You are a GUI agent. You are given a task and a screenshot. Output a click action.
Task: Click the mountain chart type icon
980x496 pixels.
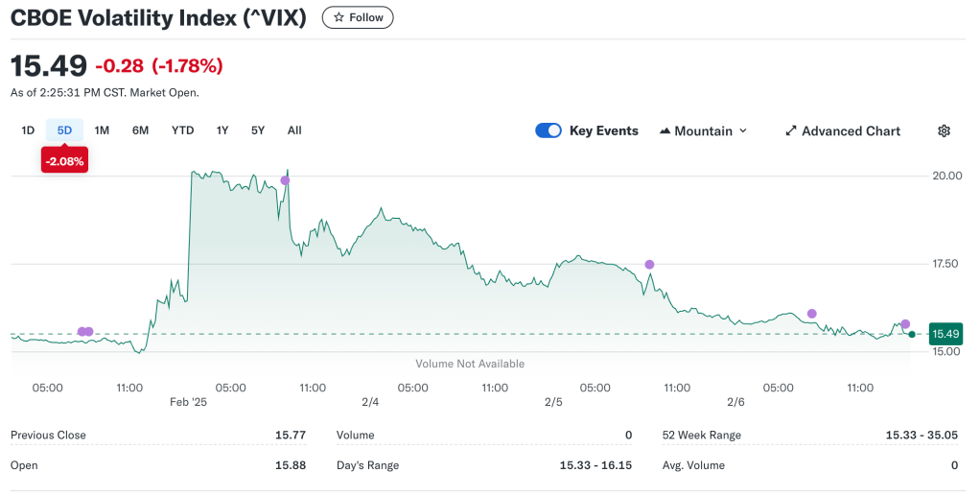pos(665,130)
